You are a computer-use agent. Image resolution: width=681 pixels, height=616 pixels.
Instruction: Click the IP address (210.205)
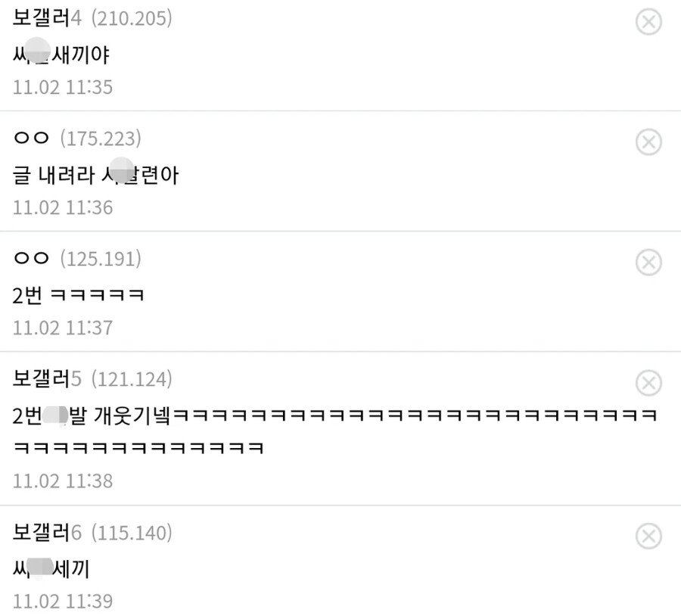coord(132,18)
